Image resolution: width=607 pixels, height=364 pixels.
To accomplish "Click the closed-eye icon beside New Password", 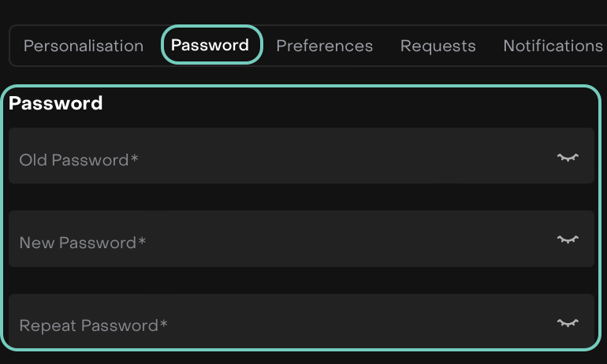I will click(568, 239).
